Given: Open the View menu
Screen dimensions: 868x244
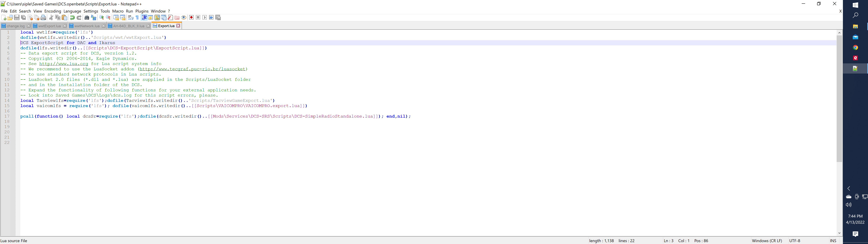Looking at the screenshot, I should [38, 11].
